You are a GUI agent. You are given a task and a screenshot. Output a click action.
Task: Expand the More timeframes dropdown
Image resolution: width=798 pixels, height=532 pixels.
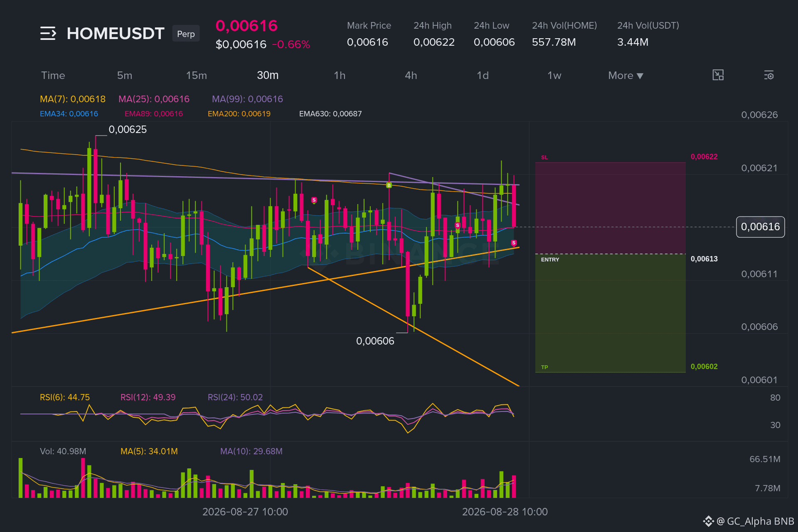(x=626, y=75)
